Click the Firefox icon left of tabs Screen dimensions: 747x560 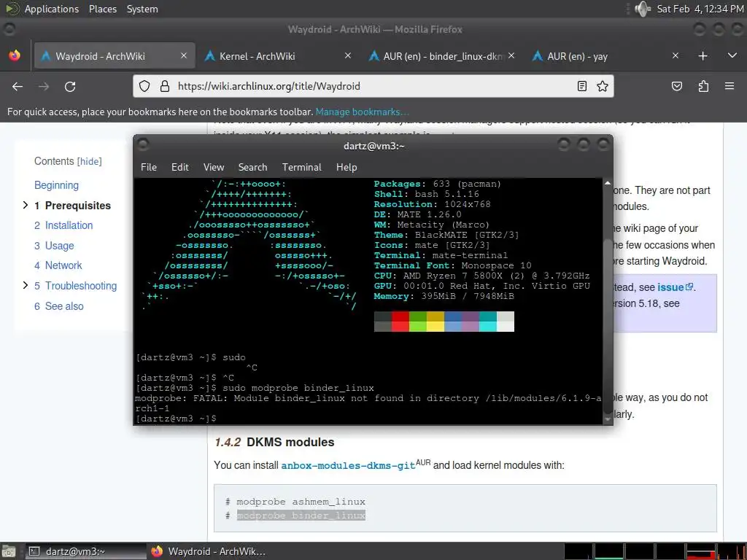(15, 55)
